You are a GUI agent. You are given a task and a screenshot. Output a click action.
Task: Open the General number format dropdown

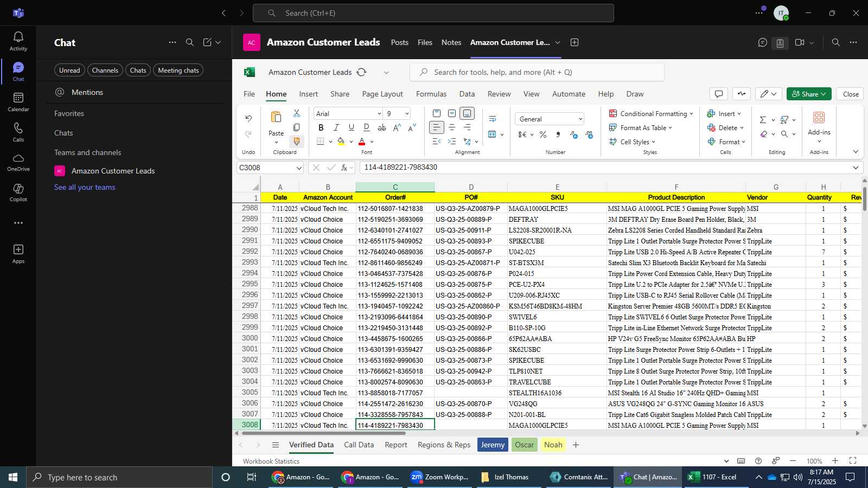[x=580, y=119]
